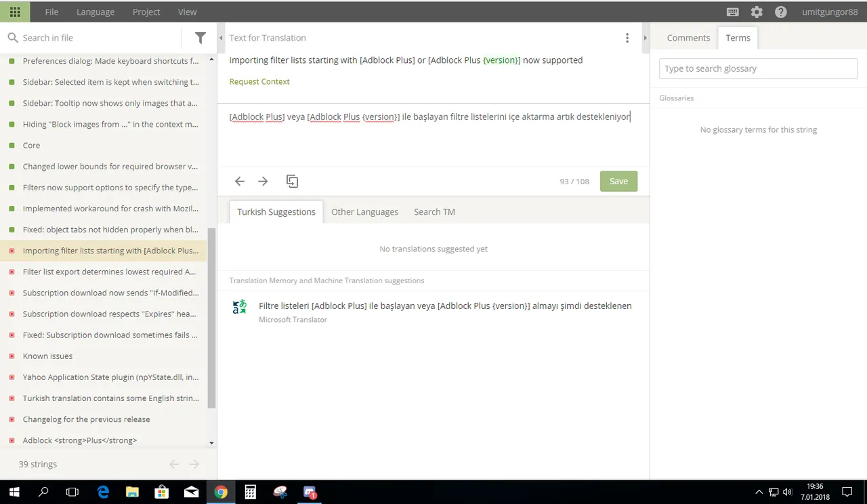
Task: Switch to the Comments tab
Action: point(688,38)
